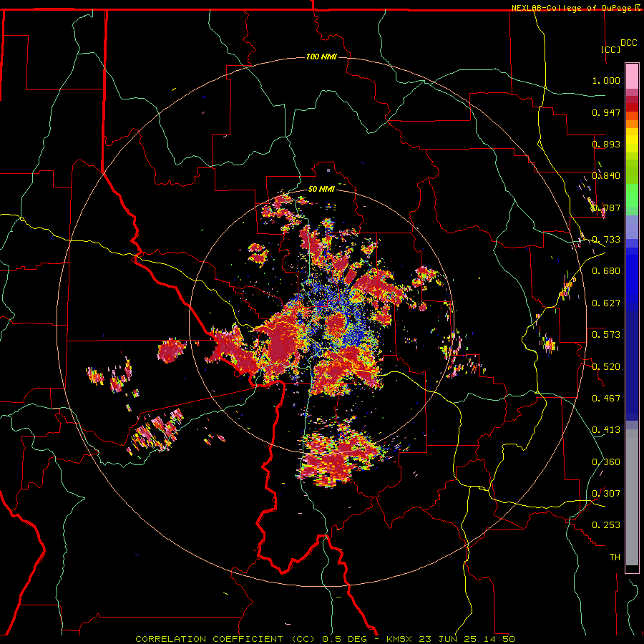Click the 0.680 scale value

tap(606, 271)
